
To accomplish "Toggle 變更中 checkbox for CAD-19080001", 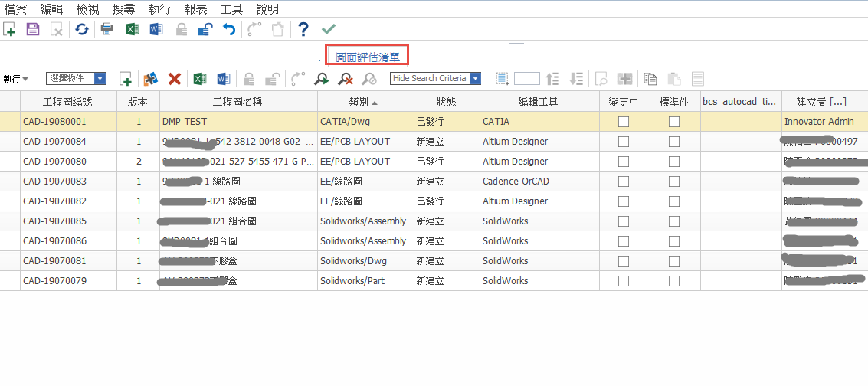I will 624,121.
